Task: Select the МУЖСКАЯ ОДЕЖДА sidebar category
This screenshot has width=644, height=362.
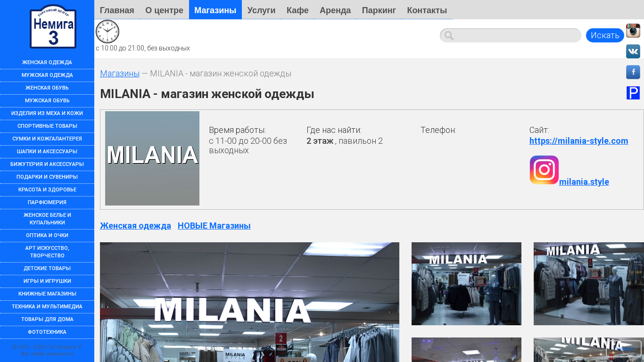Action: (x=47, y=75)
